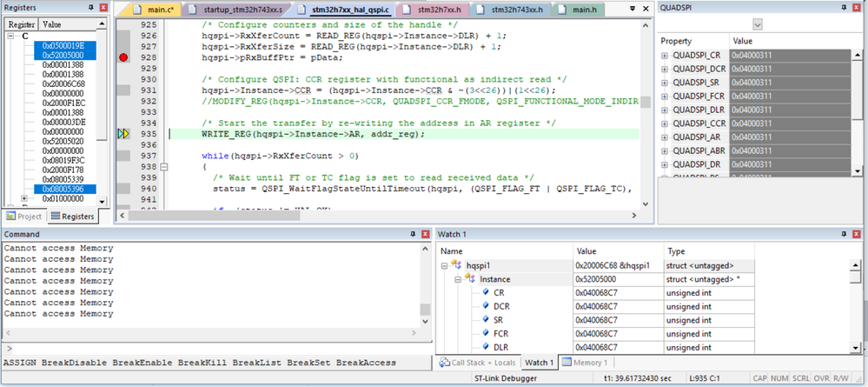Image resolution: width=868 pixels, height=387 pixels.
Task: Collapse the code fold at line 938
Action: [162, 166]
